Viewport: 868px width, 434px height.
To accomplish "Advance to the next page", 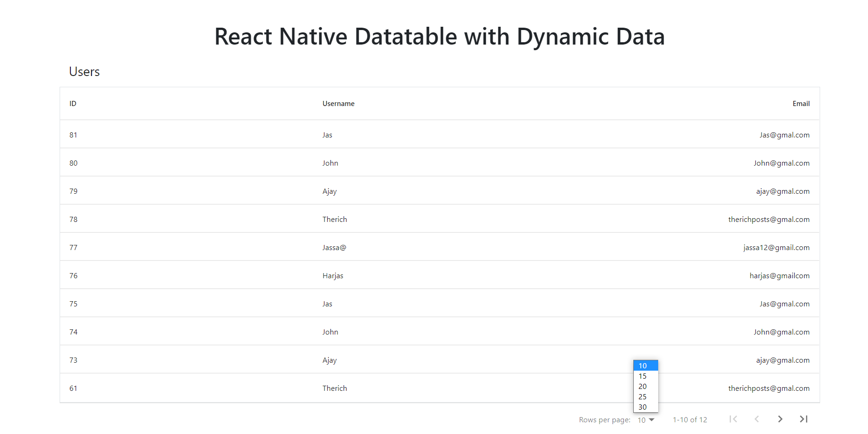I will point(780,419).
